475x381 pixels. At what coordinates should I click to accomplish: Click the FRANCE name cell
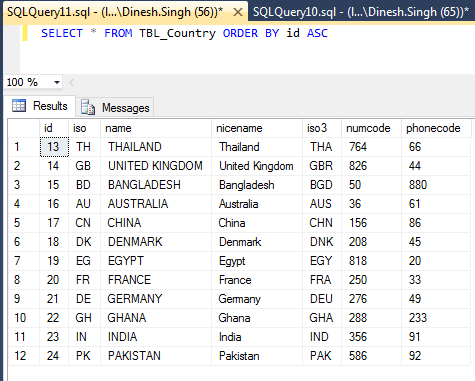(x=156, y=280)
